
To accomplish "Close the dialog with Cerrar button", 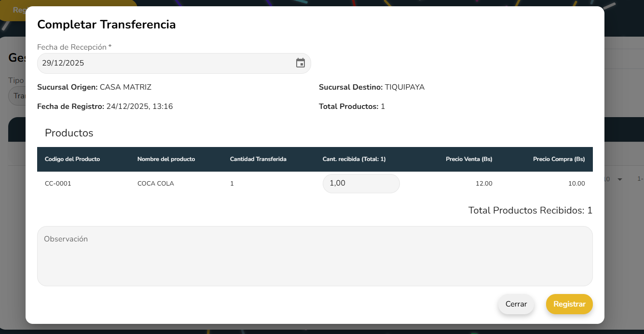I will click(x=516, y=304).
